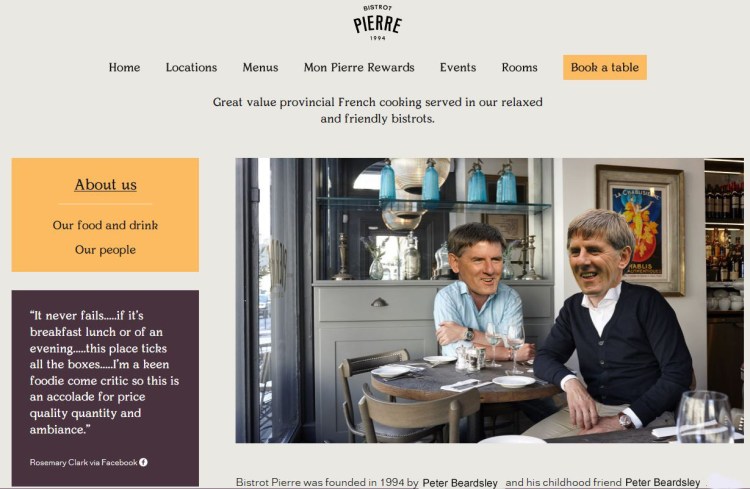Screen dimensions: 750x489
Task: Visit the Rooms section
Action: [519, 67]
